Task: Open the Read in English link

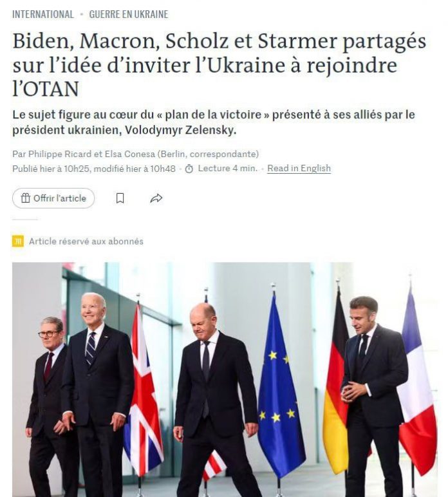Action: (x=299, y=168)
